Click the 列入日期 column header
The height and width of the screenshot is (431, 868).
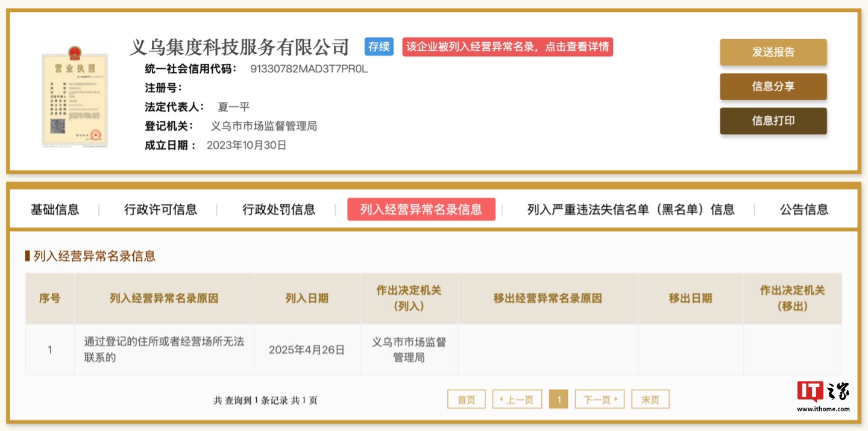[x=307, y=298]
